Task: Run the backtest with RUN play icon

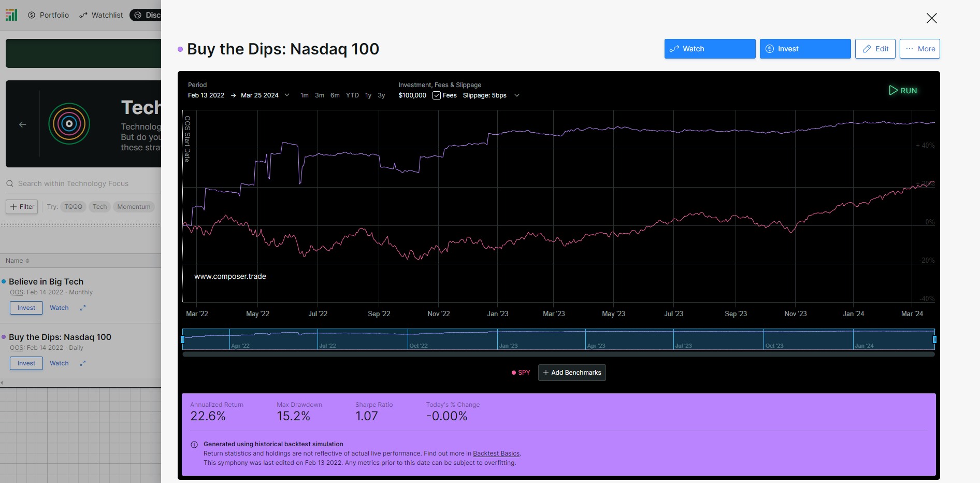Action: pos(903,90)
